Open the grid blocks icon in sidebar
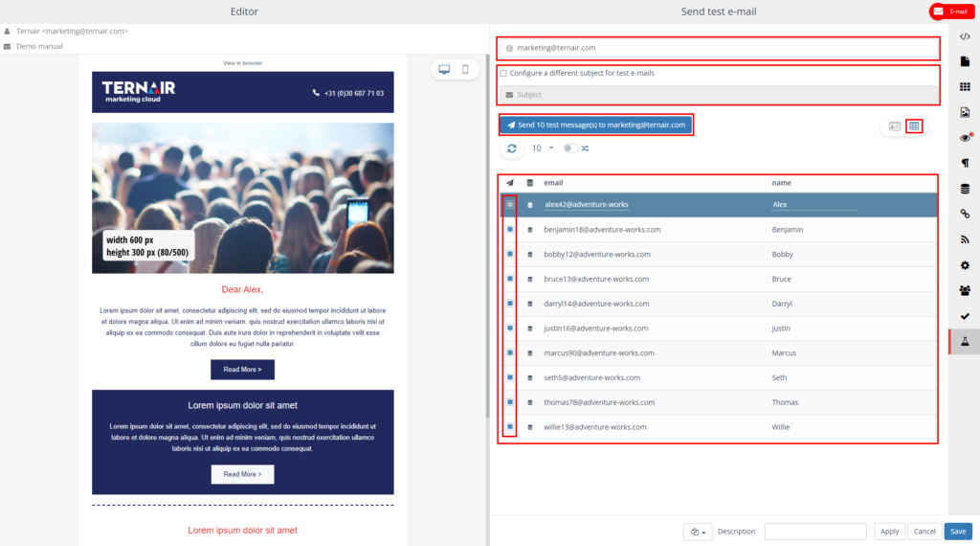980x546 pixels. (x=965, y=87)
